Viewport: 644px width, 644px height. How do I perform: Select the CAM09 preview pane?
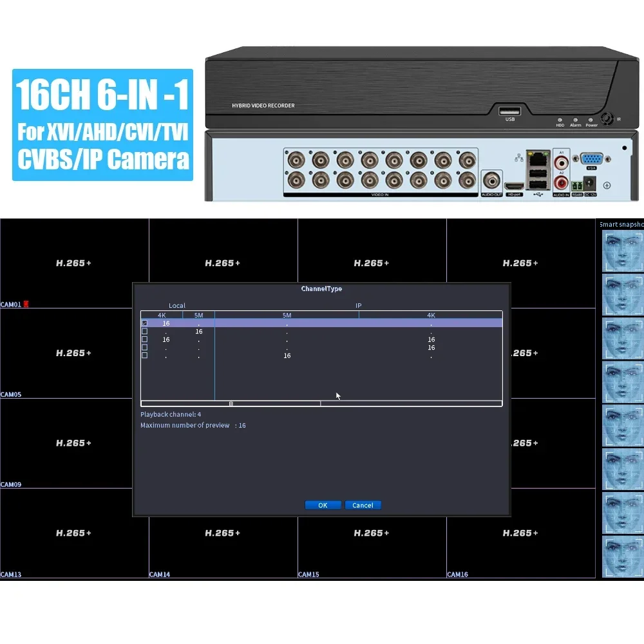click(66, 443)
